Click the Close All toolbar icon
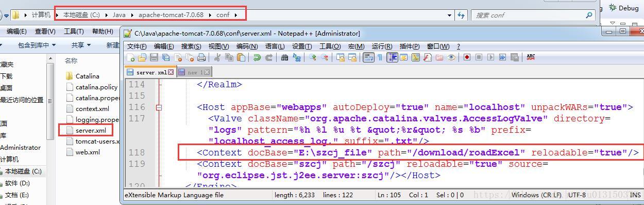This screenshot has height=205, width=644. (190, 57)
